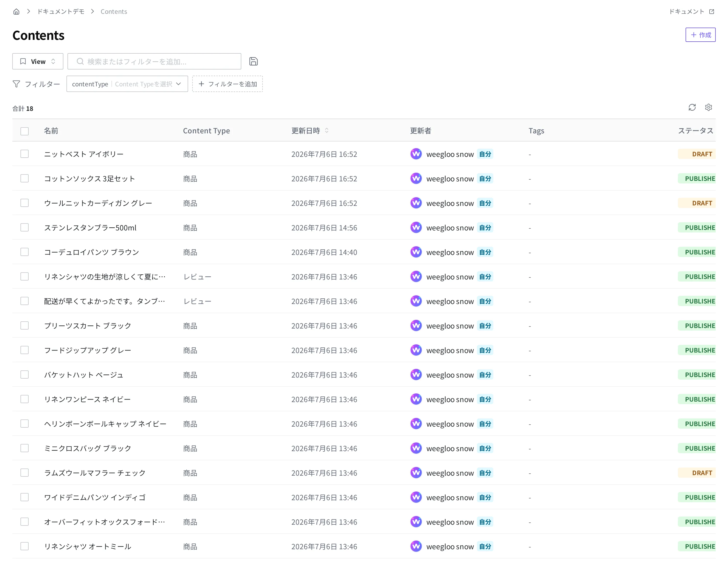Screen dimensions: 728x562
Task: Toggle the select-all header checkbox
Action: 24,131
